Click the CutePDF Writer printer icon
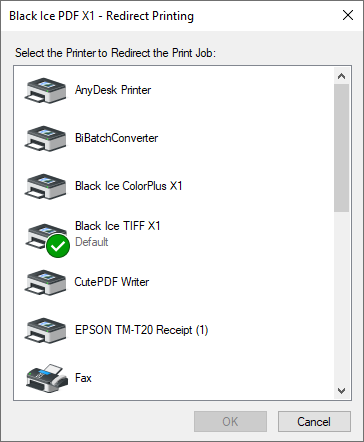This screenshot has width=364, height=442. (45, 282)
